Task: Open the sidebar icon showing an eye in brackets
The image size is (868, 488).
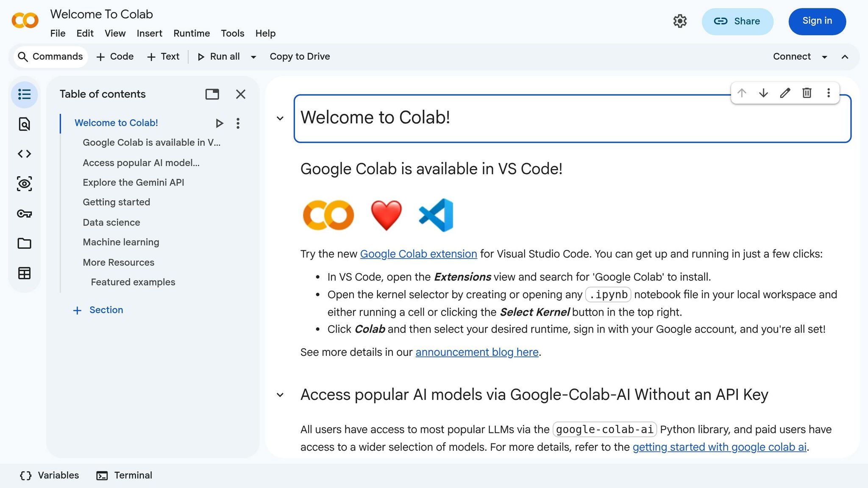Action: click(x=24, y=183)
